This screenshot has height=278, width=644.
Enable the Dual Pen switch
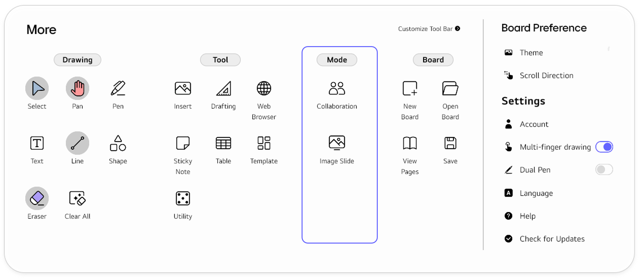604,170
